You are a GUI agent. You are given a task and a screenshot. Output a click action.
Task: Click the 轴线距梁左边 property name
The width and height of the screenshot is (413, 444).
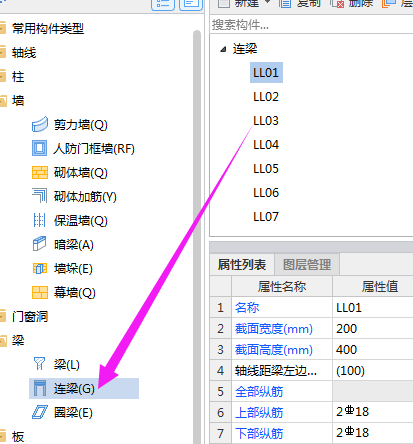[x=276, y=371]
